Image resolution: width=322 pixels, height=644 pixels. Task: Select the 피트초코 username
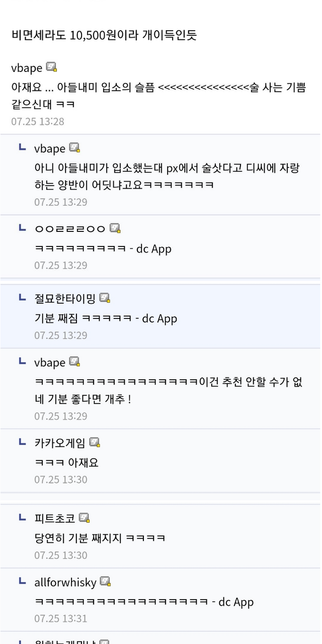click(x=54, y=518)
